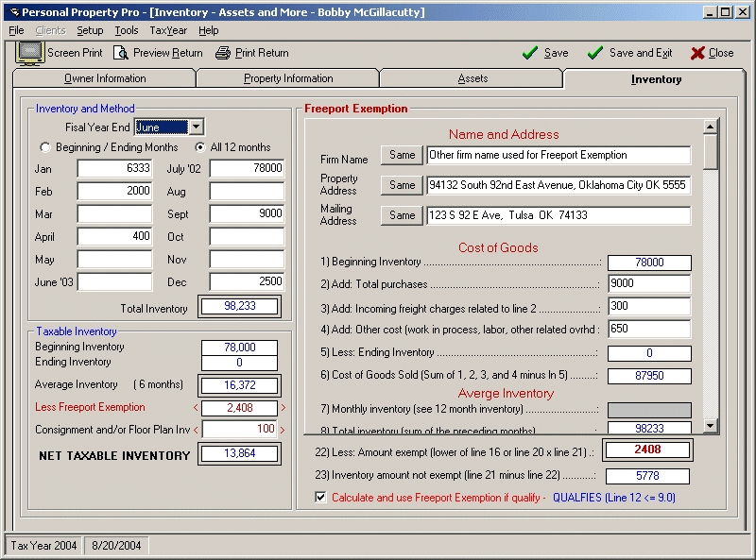Click the Total purchases field
756x560 pixels.
[x=649, y=283]
